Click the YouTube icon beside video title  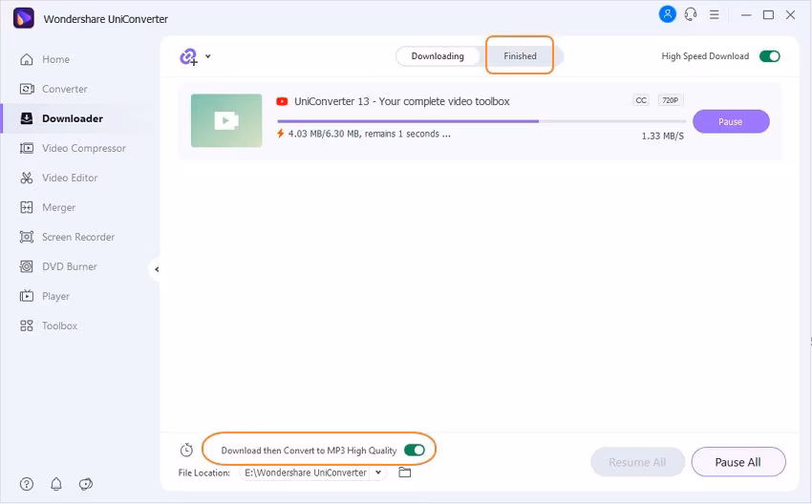coord(282,101)
